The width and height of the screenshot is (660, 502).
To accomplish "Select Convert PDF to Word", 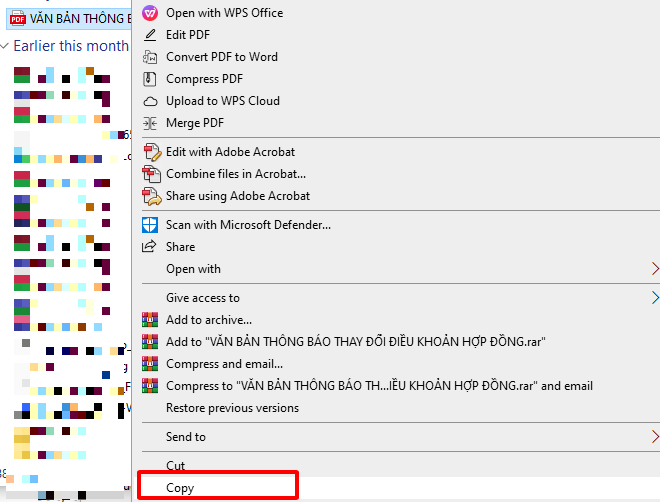I will tap(222, 57).
